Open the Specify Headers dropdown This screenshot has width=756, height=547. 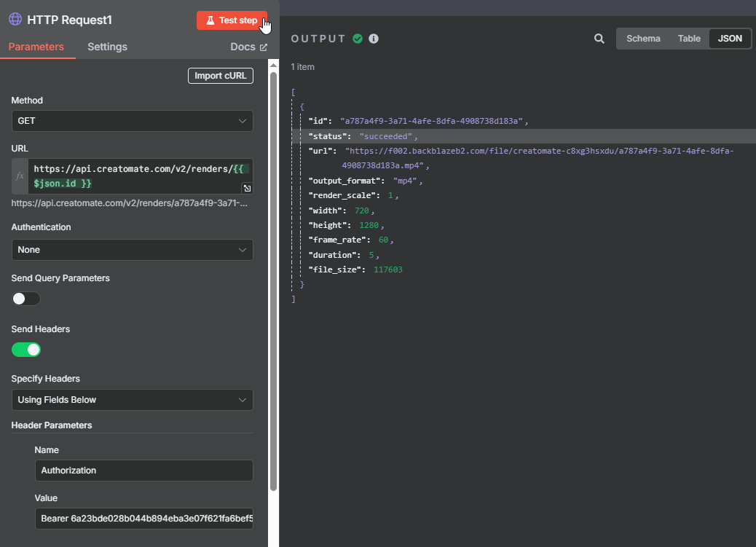[132, 400]
